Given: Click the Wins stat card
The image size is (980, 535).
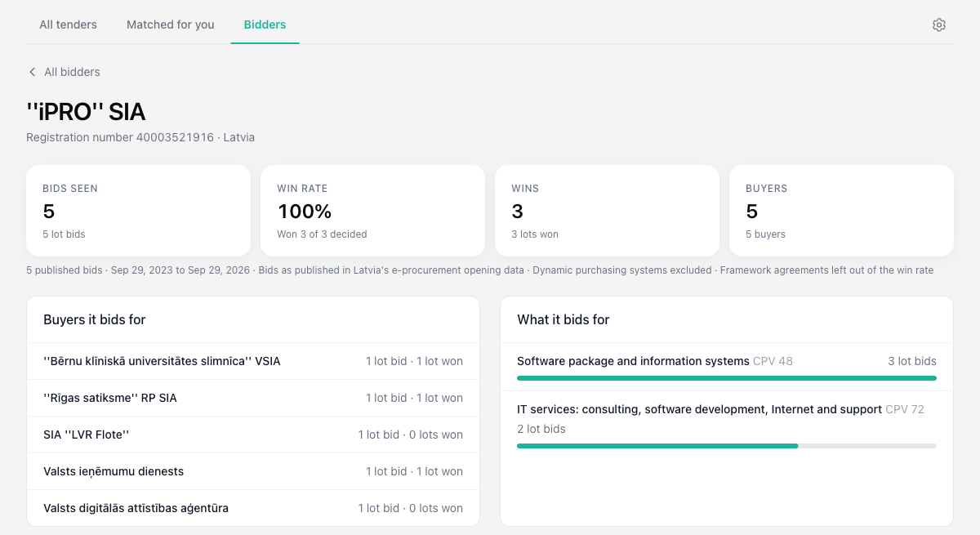Looking at the screenshot, I should [608, 211].
